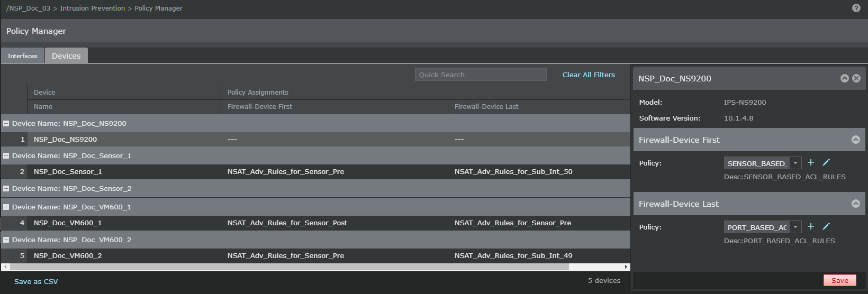
Task: Select the NSP_Doc_VM600_2 device row
Action: point(315,255)
